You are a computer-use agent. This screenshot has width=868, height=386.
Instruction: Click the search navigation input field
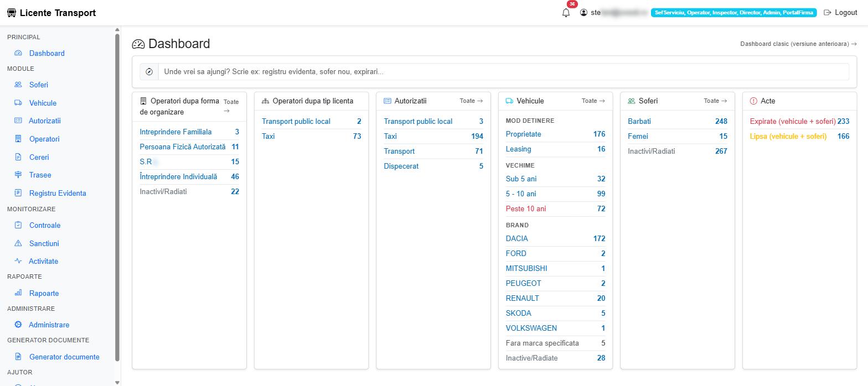503,72
